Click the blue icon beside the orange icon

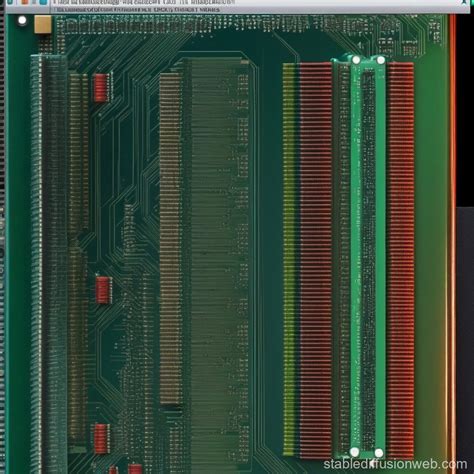[x=43, y=2]
